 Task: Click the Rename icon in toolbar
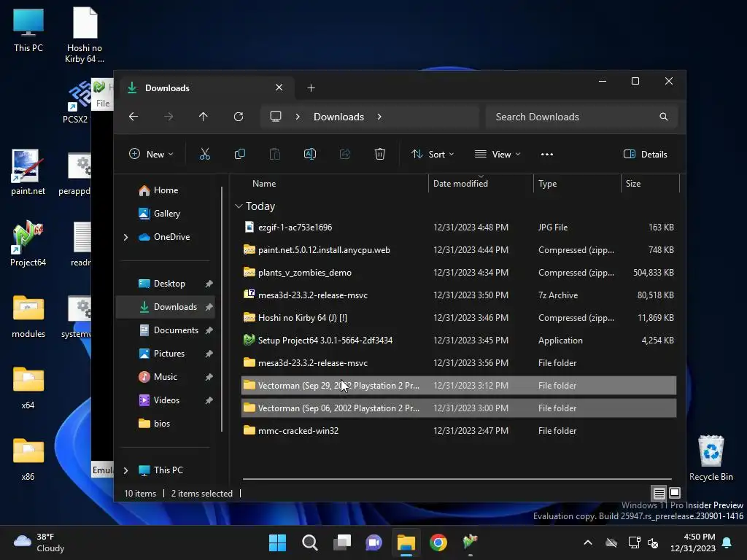(310, 155)
